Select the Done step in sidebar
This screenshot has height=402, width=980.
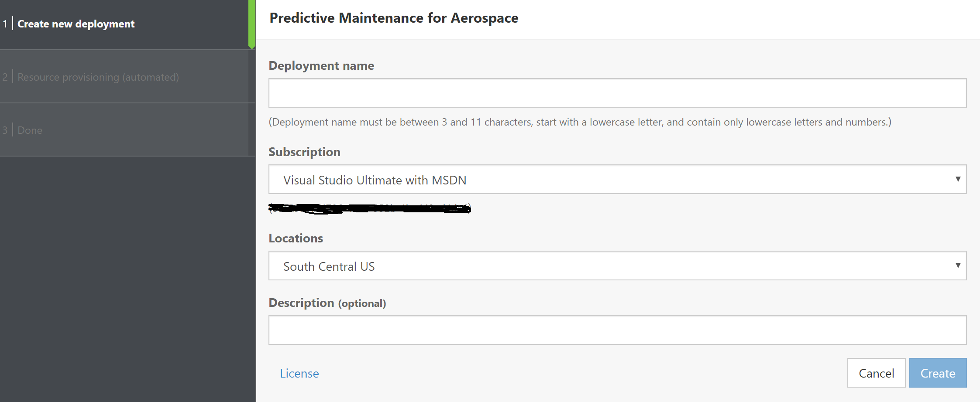tap(30, 130)
